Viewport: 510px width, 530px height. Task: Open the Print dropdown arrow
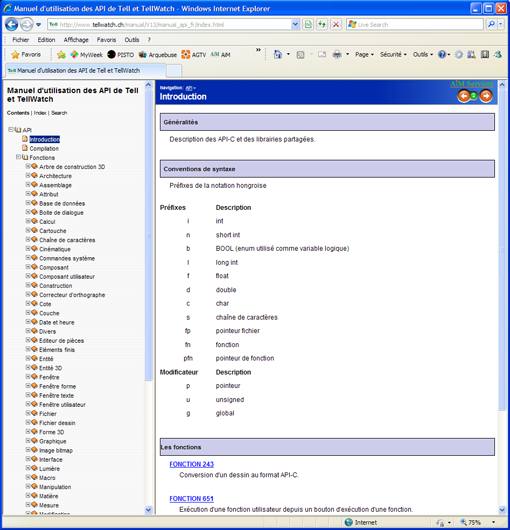[x=347, y=54]
